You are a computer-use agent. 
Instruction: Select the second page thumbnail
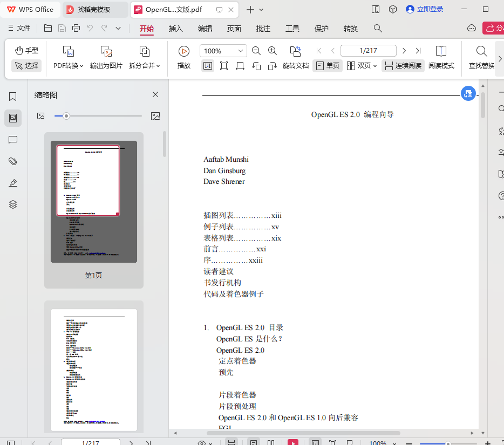(94, 369)
